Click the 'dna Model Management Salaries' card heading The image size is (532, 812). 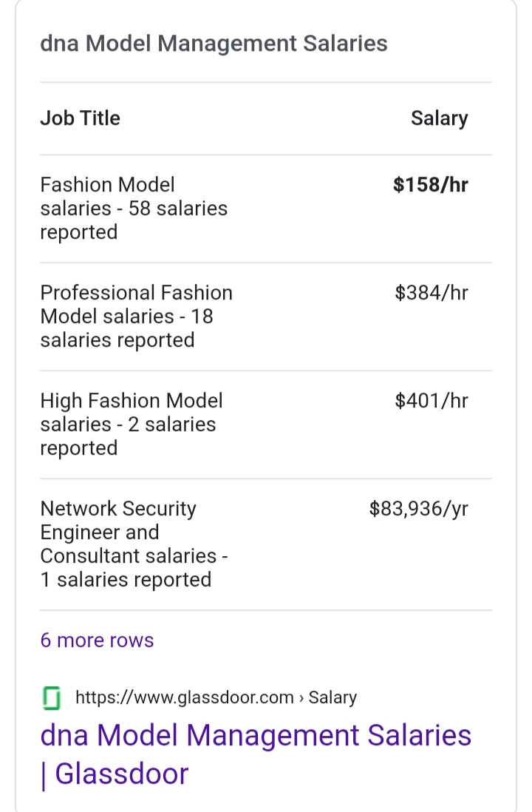coord(214,44)
